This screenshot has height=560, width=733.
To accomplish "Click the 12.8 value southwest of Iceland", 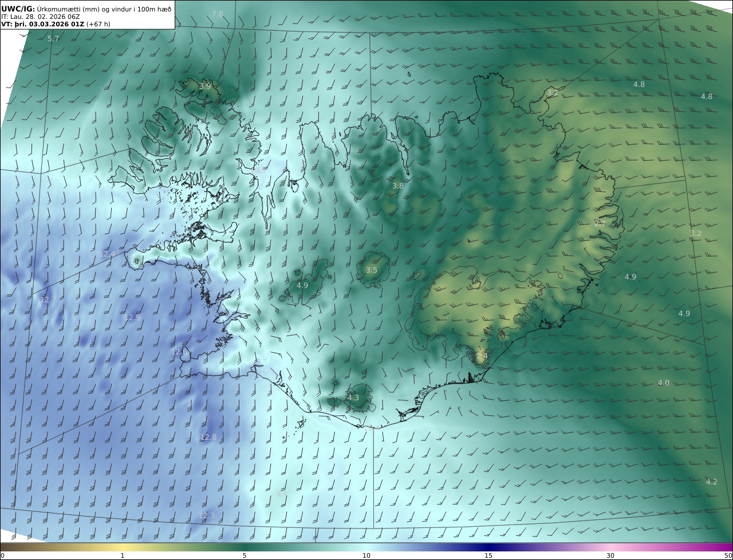I will tap(208, 437).
